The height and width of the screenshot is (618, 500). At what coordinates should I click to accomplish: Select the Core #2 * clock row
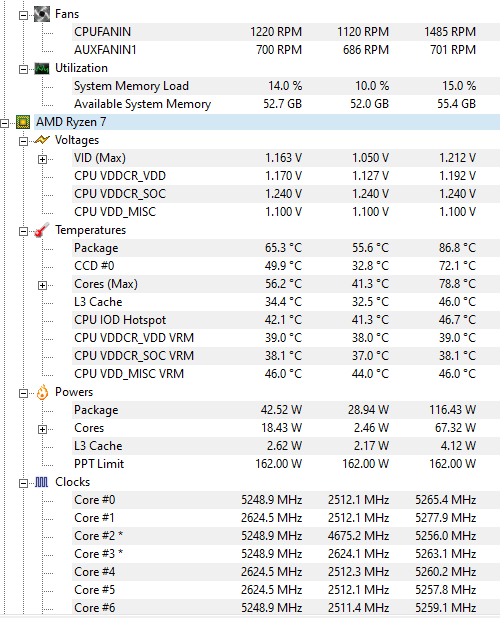pyautogui.click(x=286, y=536)
